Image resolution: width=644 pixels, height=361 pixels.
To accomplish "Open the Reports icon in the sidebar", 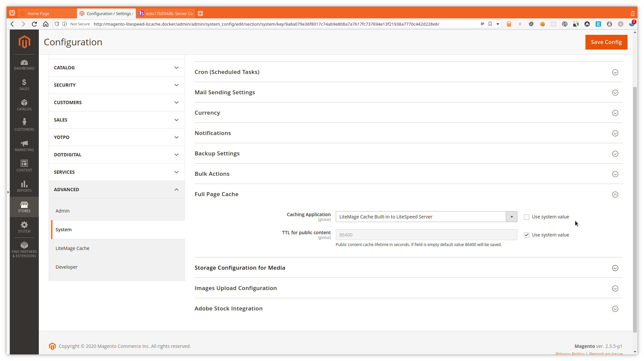I will coord(24,186).
